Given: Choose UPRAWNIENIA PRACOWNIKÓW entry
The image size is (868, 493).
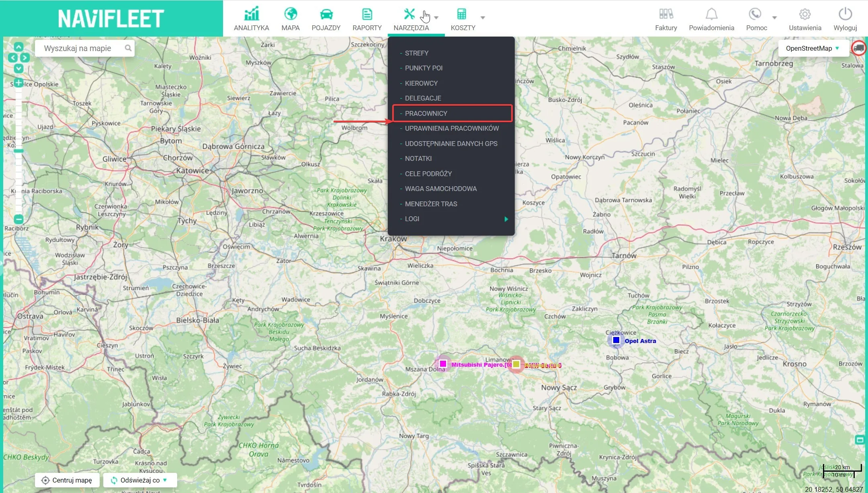Looking at the screenshot, I should 452,128.
